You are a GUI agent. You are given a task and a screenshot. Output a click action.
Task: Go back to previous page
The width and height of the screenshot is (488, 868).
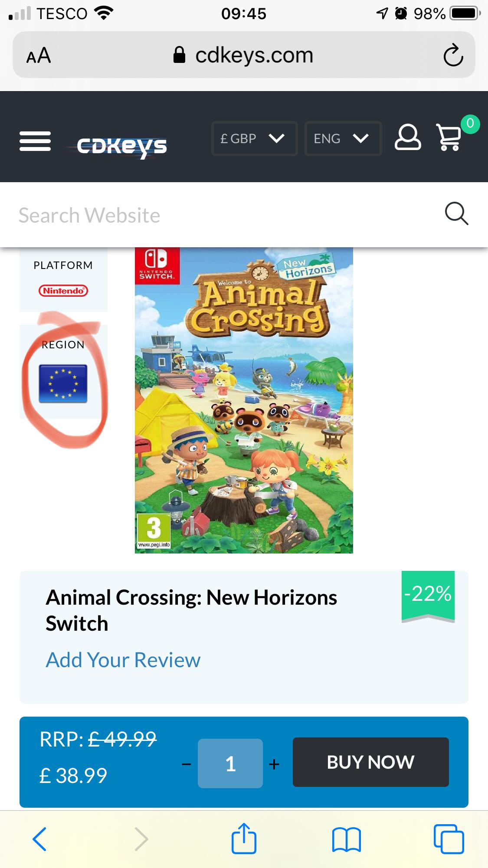(x=39, y=839)
